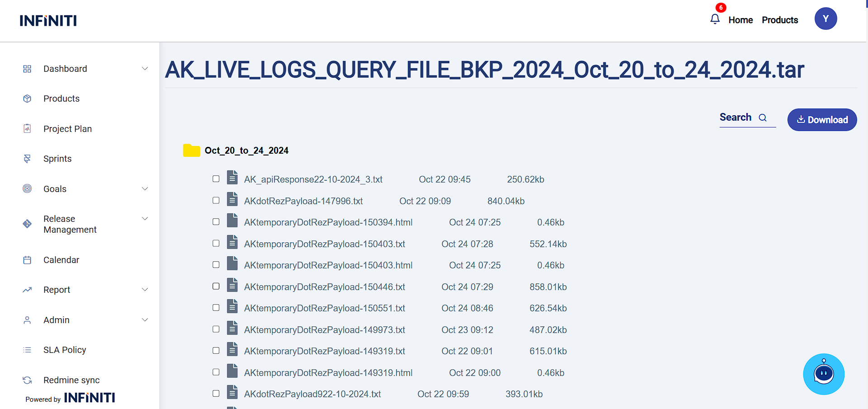Check the AK_apiResponse22-10-2024_3.txt checkbox

click(x=216, y=179)
